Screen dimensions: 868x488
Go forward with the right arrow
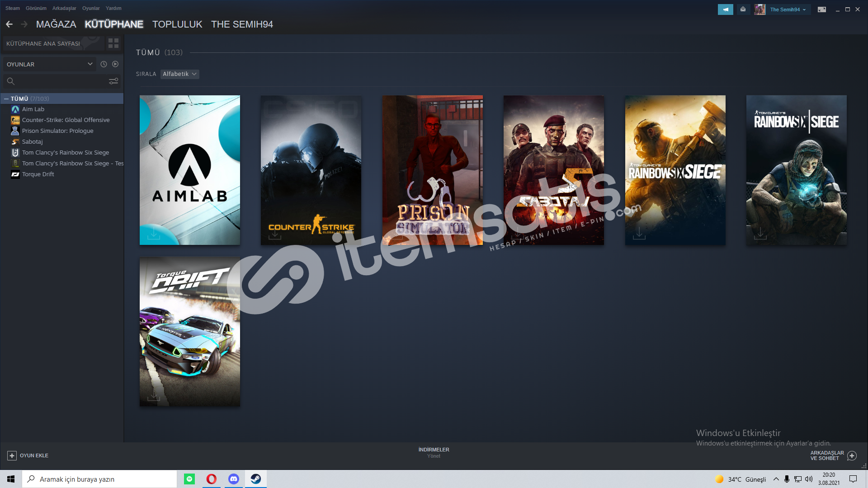click(x=24, y=24)
